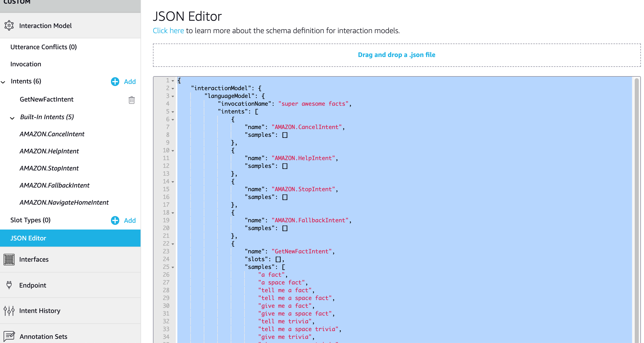Image resolution: width=644 pixels, height=343 pixels.
Task: Collapse the Intents (6) section chevron
Action: tap(3, 82)
